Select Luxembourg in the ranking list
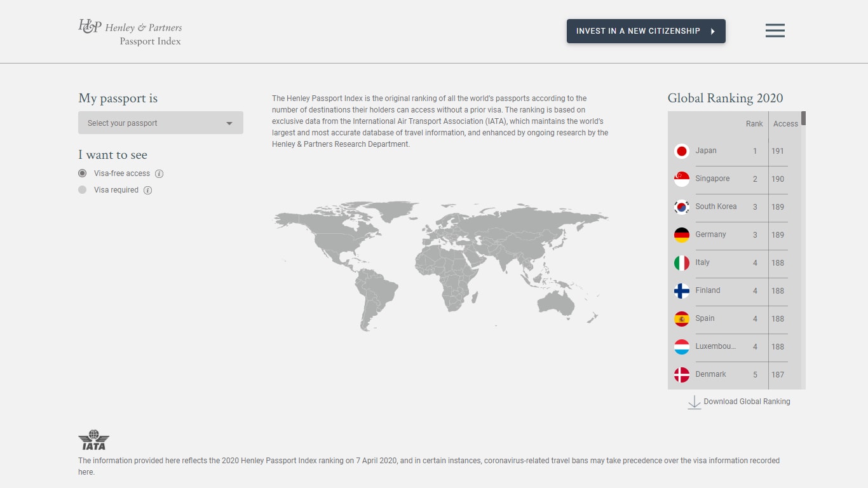 click(731, 347)
